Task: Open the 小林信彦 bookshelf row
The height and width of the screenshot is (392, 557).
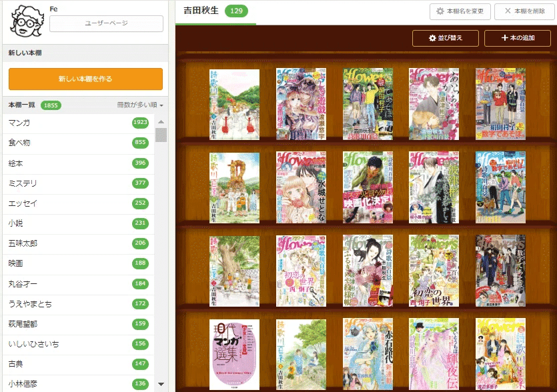Action: 79,384
